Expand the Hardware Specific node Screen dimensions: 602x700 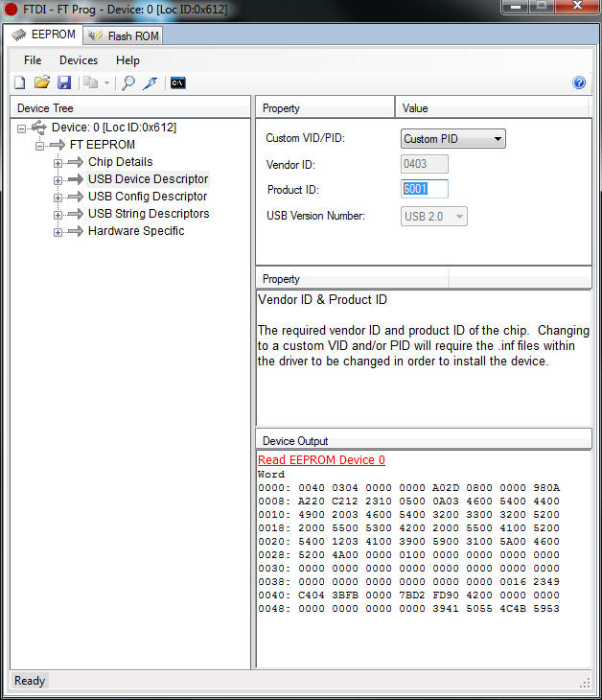click(58, 232)
